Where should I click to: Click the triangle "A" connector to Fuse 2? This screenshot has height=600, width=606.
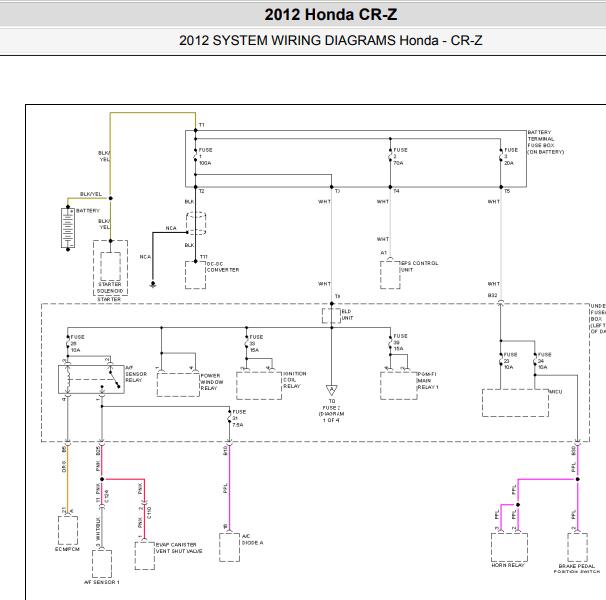click(x=332, y=389)
